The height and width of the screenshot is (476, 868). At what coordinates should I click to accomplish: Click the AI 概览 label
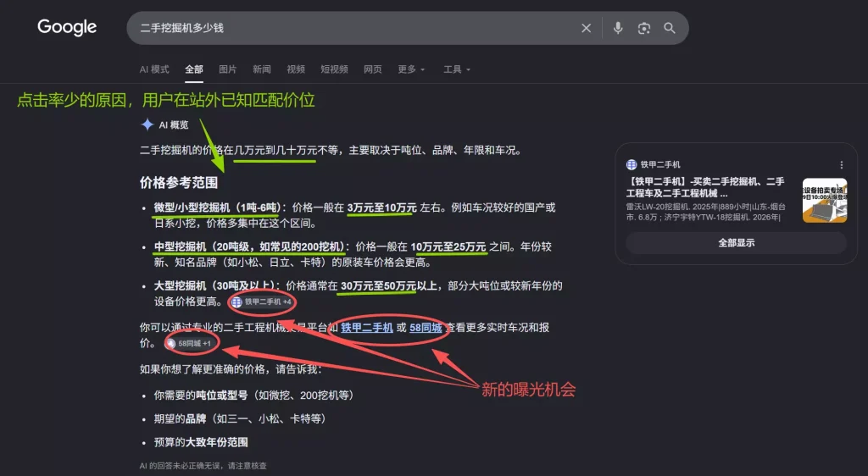coord(174,125)
